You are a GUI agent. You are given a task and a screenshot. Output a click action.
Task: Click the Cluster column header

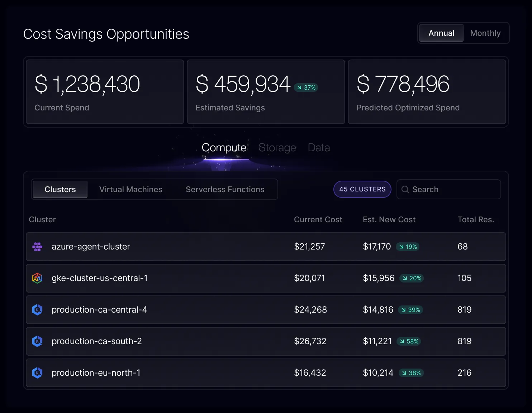pos(42,219)
